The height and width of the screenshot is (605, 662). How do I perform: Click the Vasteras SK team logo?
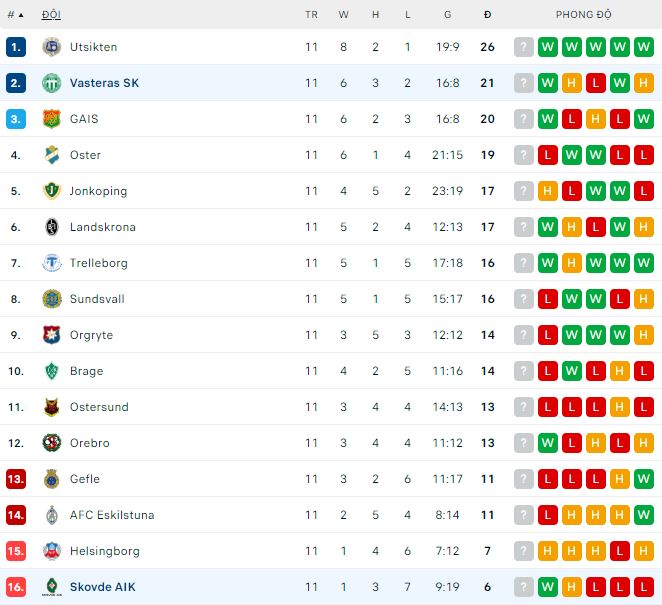coord(51,83)
